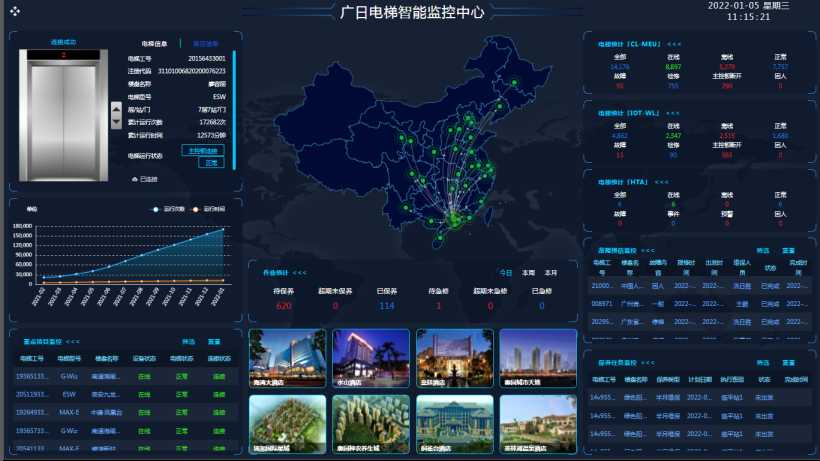The width and height of the screenshot is (820, 461).
Task: Expand the 重点项目监控 arrows
Action: pyautogui.click(x=73, y=341)
